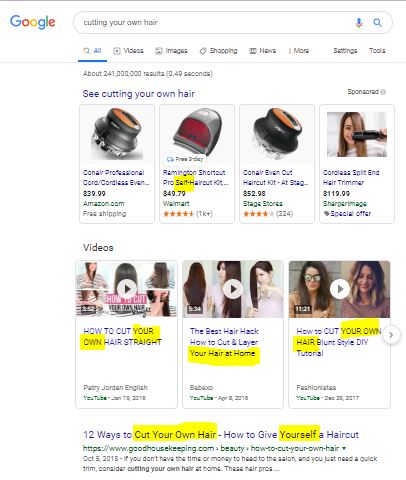The width and height of the screenshot is (406, 480).
Task: Click the Sponsored info icon
Action: pos(383,92)
